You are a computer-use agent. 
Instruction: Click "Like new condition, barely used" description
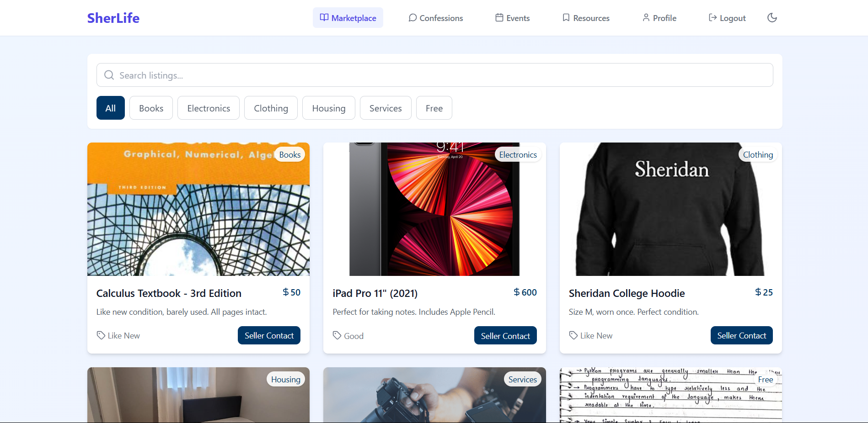(182, 312)
